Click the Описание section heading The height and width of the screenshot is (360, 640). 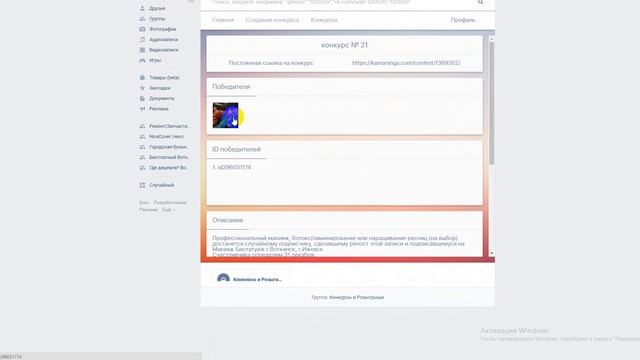228,220
